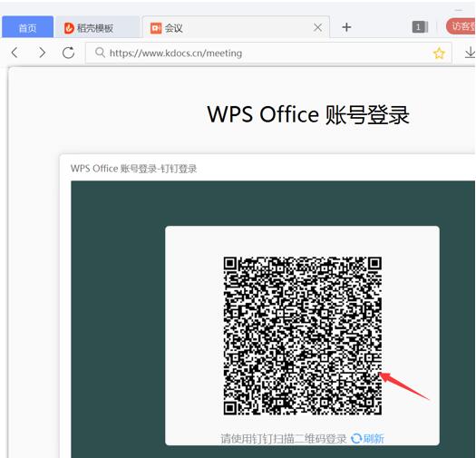Click the 稻壳模板 tab logo icon
The height and width of the screenshot is (458, 476).
[x=69, y=28]
